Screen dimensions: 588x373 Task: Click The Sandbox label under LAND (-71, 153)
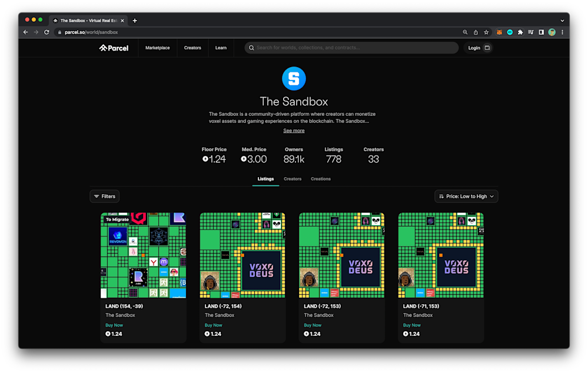[418, 315]
